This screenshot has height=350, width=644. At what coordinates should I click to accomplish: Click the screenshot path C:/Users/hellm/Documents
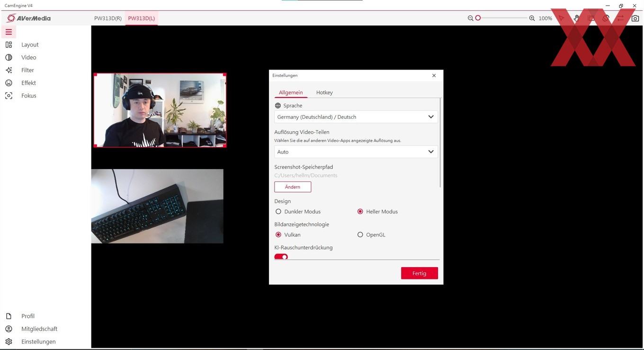point(306,175)
